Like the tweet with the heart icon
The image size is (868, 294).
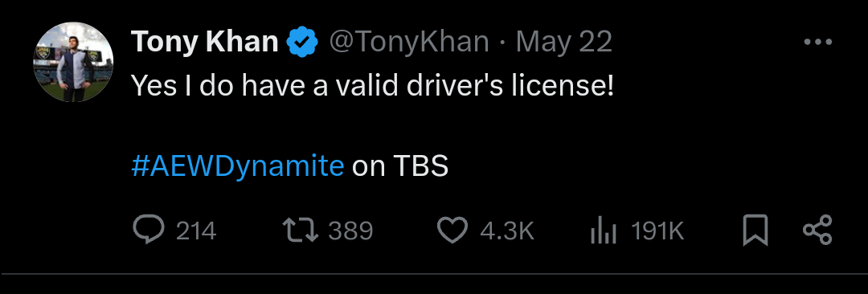pyautogui.click(x=452, y=231)
